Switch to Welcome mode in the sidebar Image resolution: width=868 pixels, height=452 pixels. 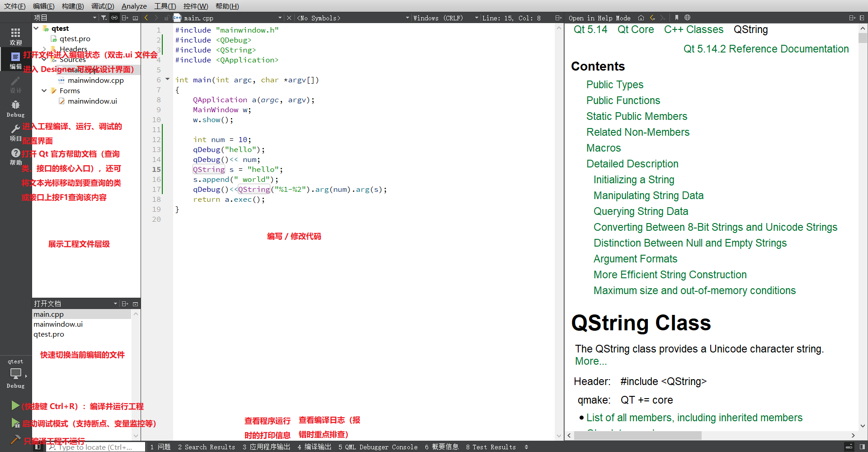click(x=15, y=36)
